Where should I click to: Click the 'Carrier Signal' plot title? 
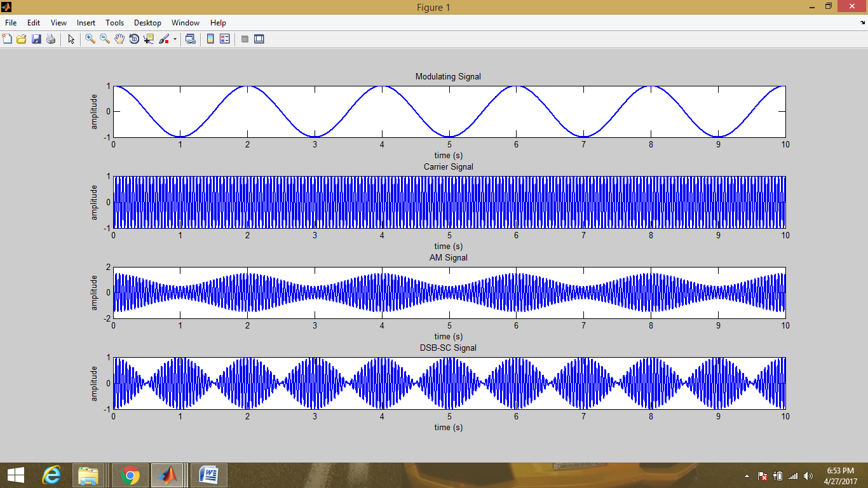click(x=448, y=167)
